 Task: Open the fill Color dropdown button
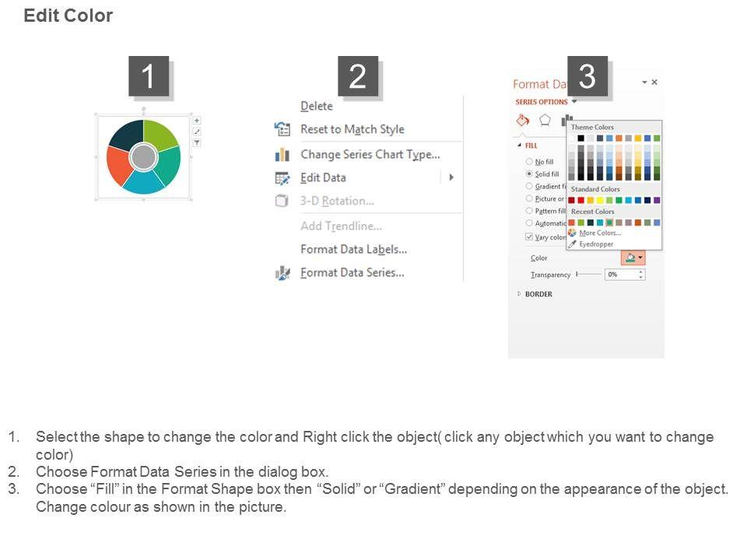(x=633, y=257)
